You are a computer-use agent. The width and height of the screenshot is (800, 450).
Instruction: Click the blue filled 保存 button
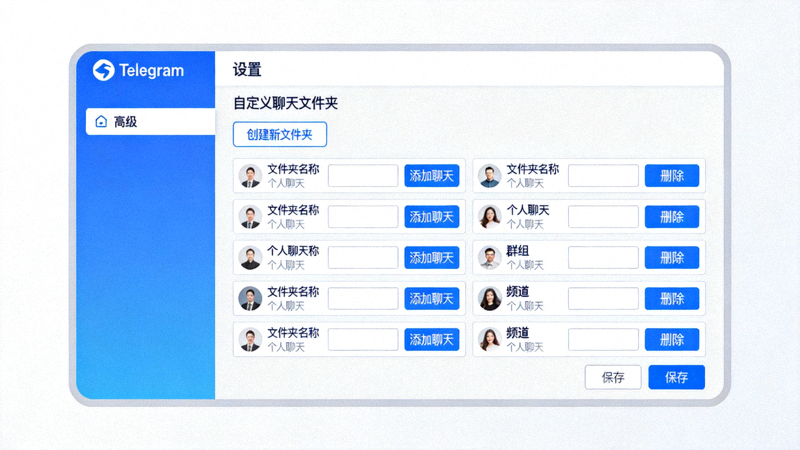(677, 378)
